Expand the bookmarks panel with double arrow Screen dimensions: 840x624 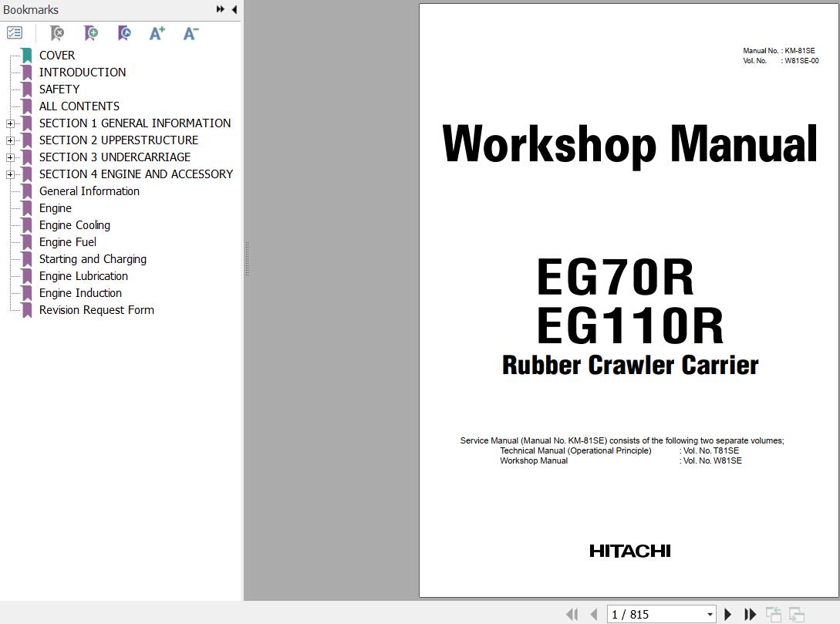pyautogui.click(x=220, y=9)
